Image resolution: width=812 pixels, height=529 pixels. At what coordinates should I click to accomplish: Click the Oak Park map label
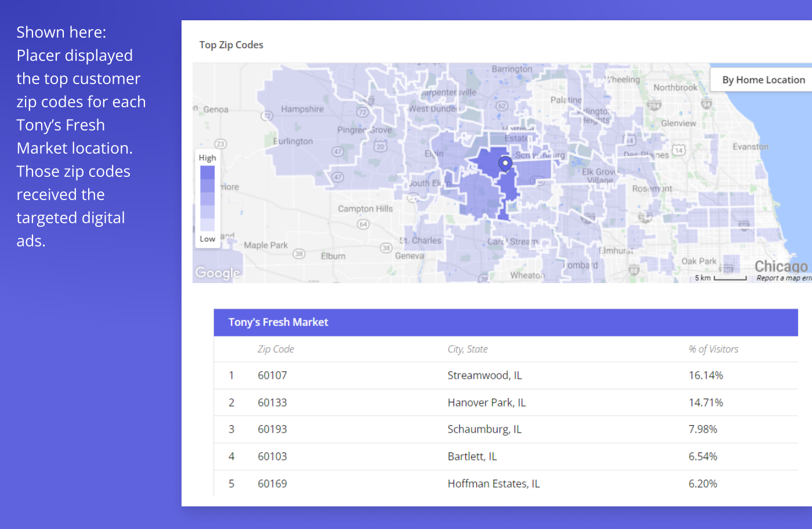pyautogui.click(x=699, y=262)
